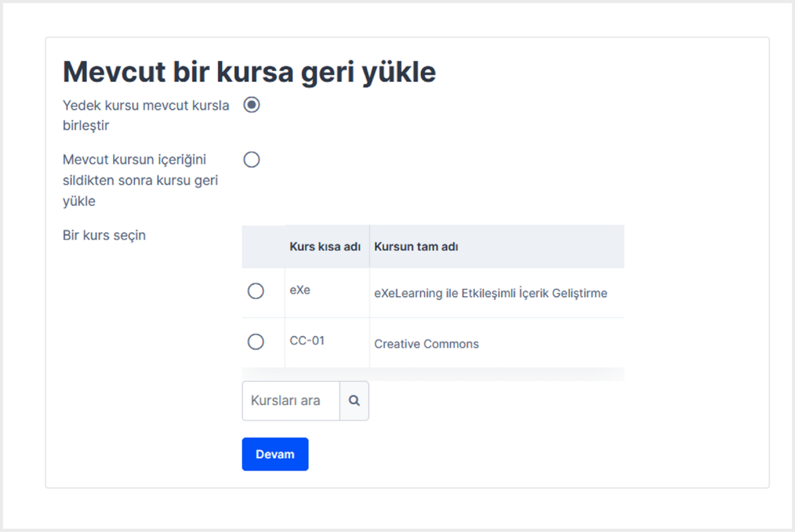Select the merge backup course radio button
The image size is (795, 532).
click(x=251, y=105)
